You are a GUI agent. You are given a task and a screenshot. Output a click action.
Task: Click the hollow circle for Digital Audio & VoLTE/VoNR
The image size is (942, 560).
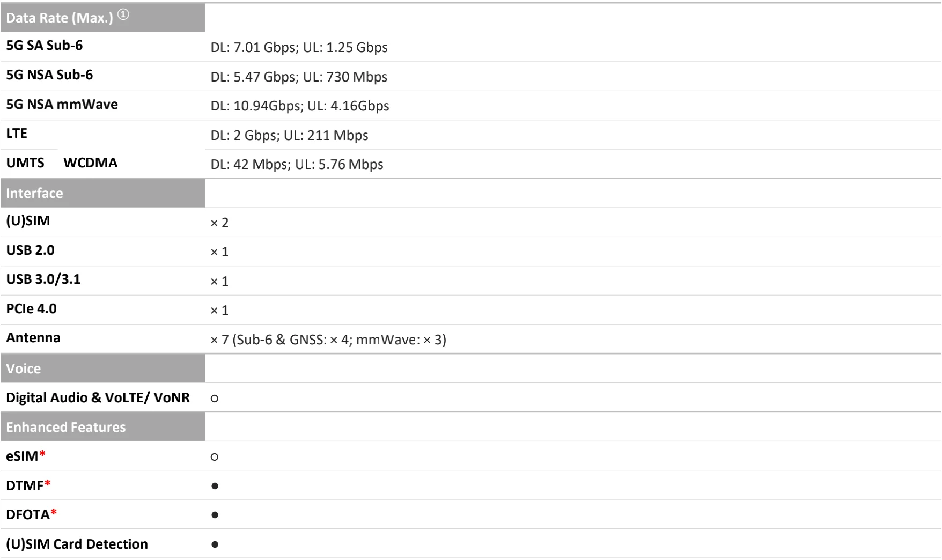pyautogui.click(x=215, y=399)
